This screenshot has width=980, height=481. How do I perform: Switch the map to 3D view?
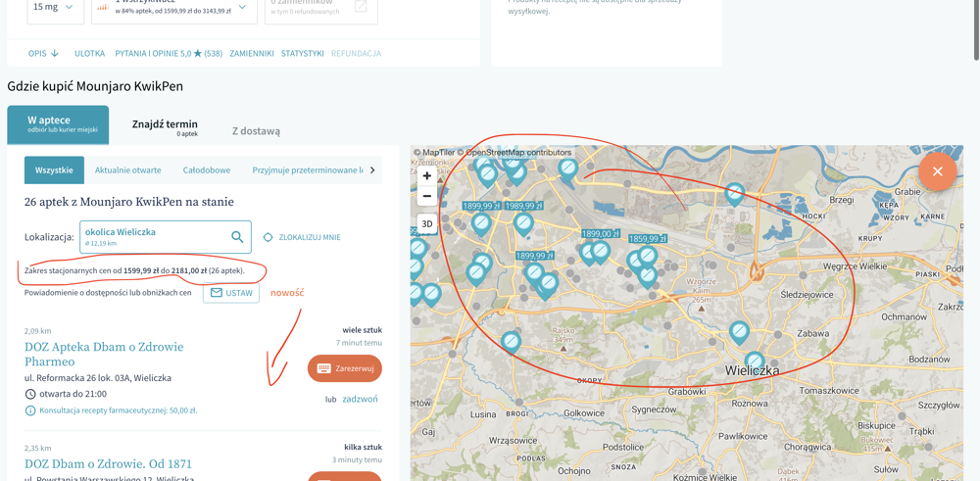click(427, 223)
